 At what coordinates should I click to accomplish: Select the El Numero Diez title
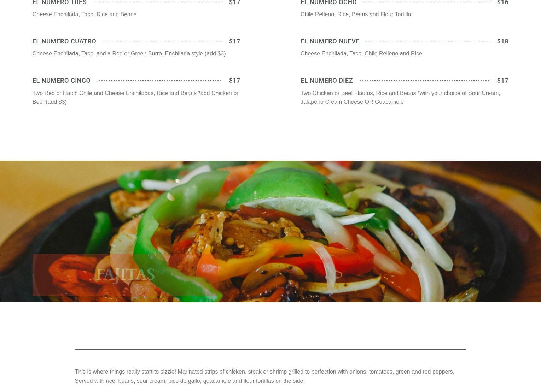326,80
